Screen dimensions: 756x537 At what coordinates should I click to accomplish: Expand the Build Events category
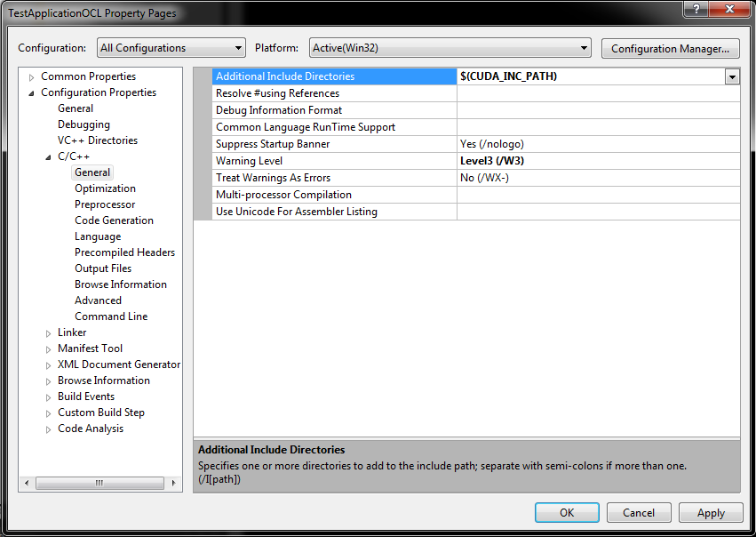pos(49,396)
